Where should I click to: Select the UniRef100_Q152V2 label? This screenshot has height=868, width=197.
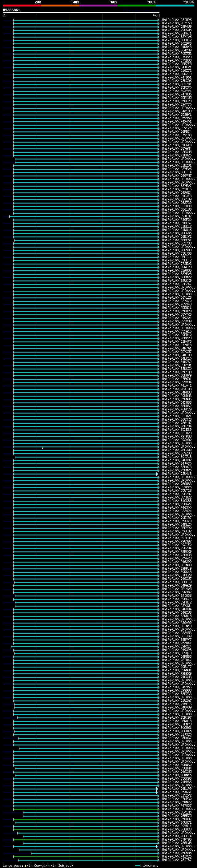point(177,795)
